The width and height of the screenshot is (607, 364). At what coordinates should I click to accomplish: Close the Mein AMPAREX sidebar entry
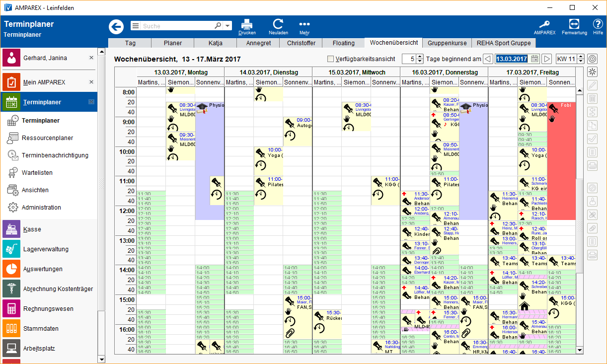91,82
